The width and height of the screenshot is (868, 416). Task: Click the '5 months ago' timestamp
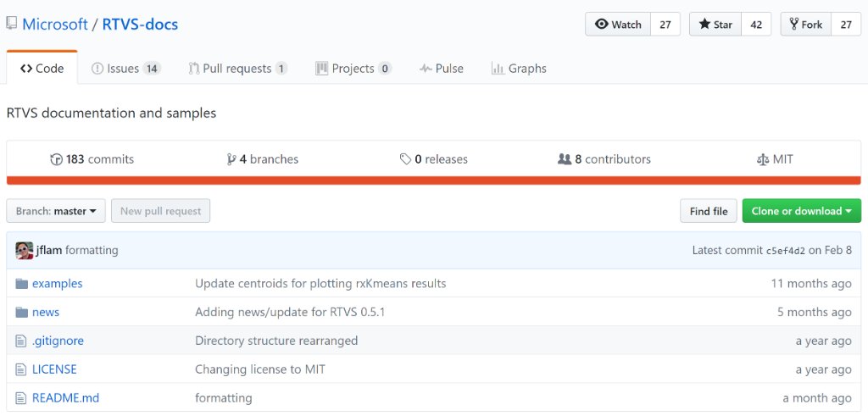pos(815,313)
